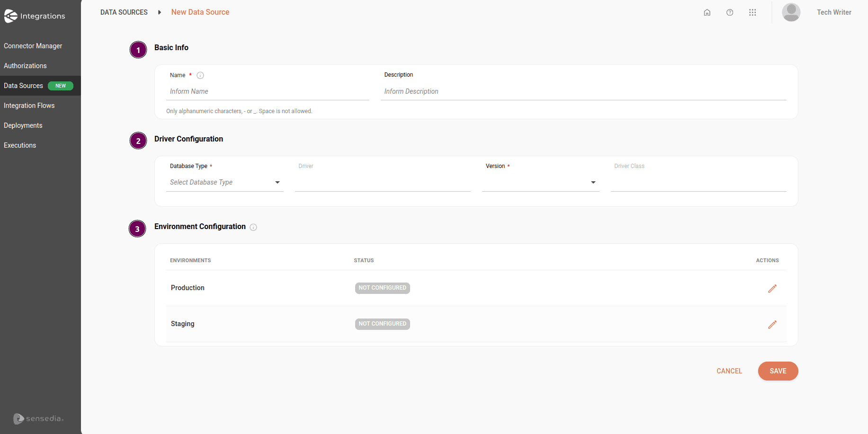Click the SAVE button

778,371
